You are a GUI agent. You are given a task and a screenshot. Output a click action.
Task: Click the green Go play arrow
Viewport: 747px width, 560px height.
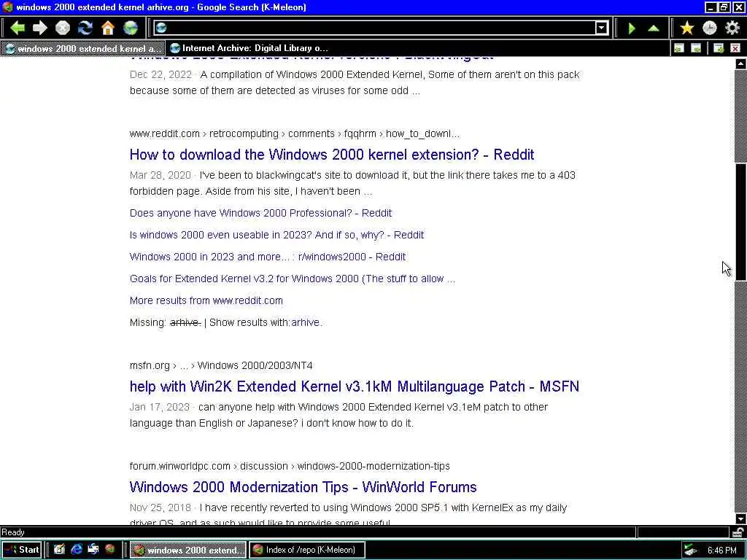tap(632, 28)
